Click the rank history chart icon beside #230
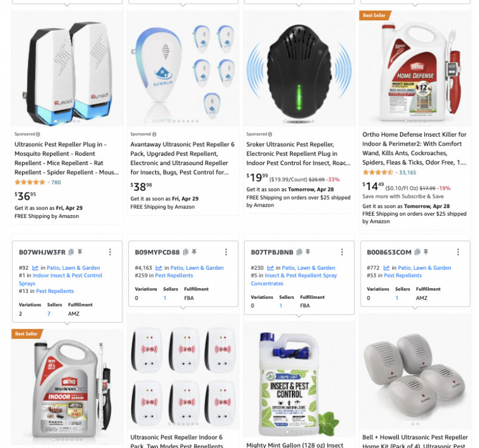This screenshot has height=448, width=479. pyautogui.click(x=270, y=268)
